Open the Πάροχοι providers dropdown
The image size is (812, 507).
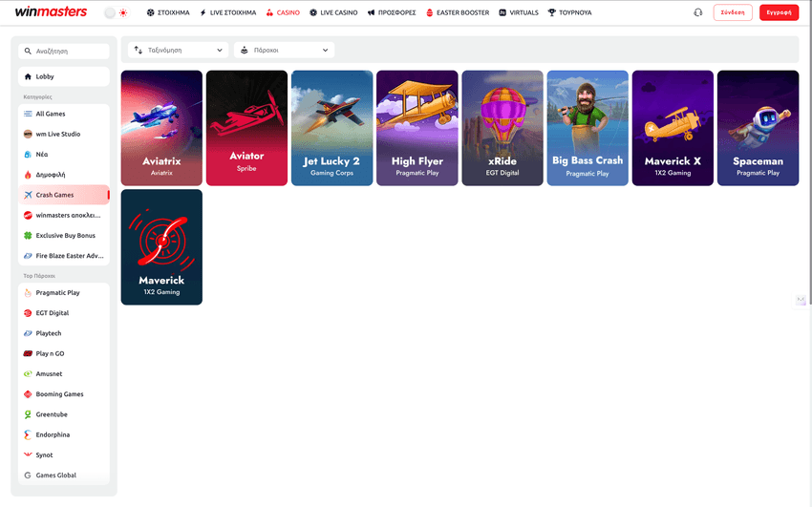285,51
